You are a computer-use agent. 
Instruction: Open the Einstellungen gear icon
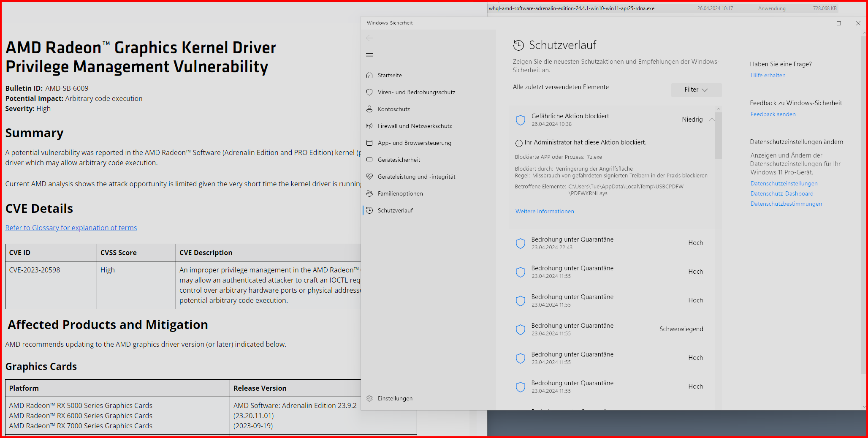point(369,398)
